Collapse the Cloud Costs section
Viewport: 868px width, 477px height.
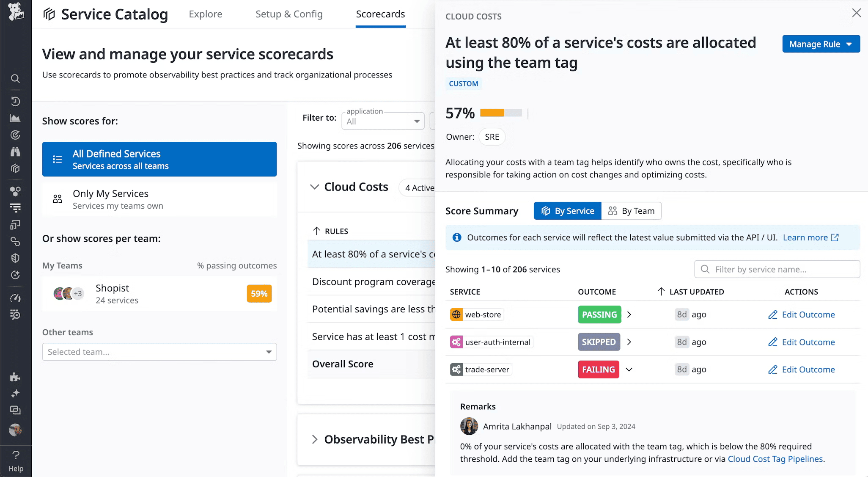(x=315, y=187)
